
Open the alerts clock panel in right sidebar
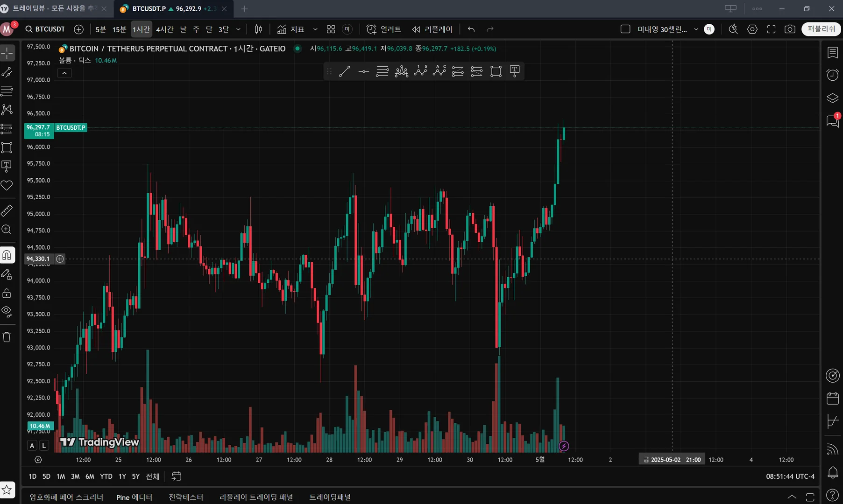[833, 75]
